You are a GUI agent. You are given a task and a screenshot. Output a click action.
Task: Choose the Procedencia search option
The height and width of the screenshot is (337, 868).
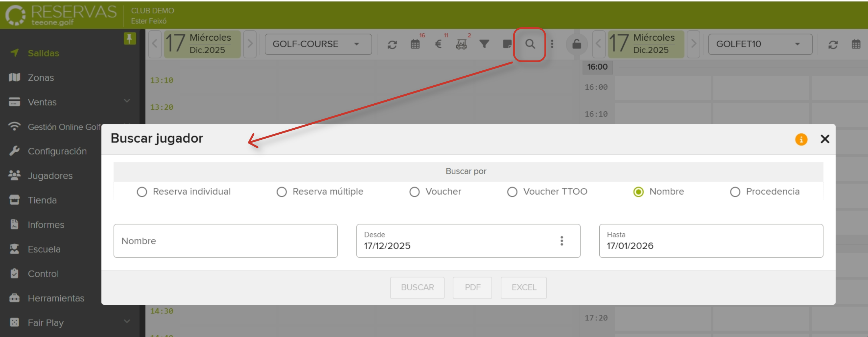(735, 192)
